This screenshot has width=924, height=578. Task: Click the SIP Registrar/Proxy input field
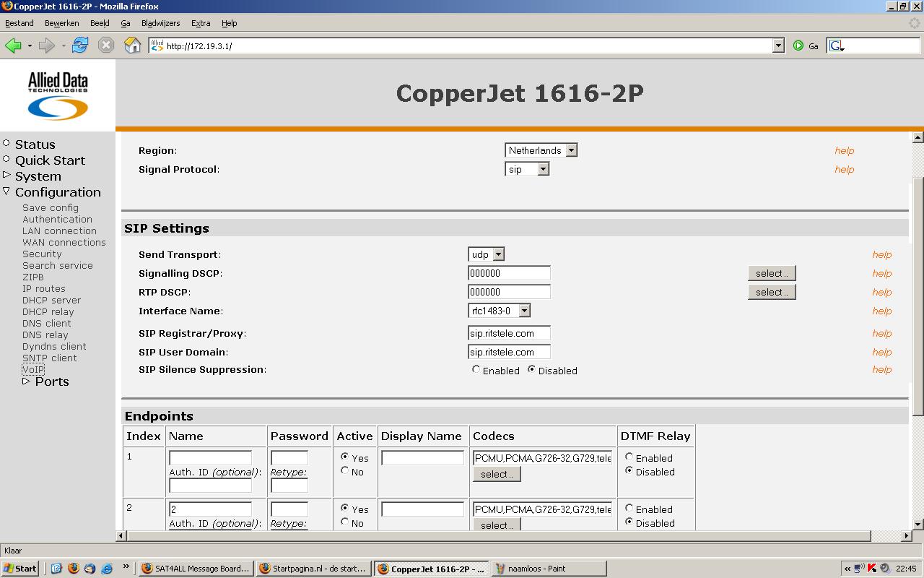coord(509,333)
